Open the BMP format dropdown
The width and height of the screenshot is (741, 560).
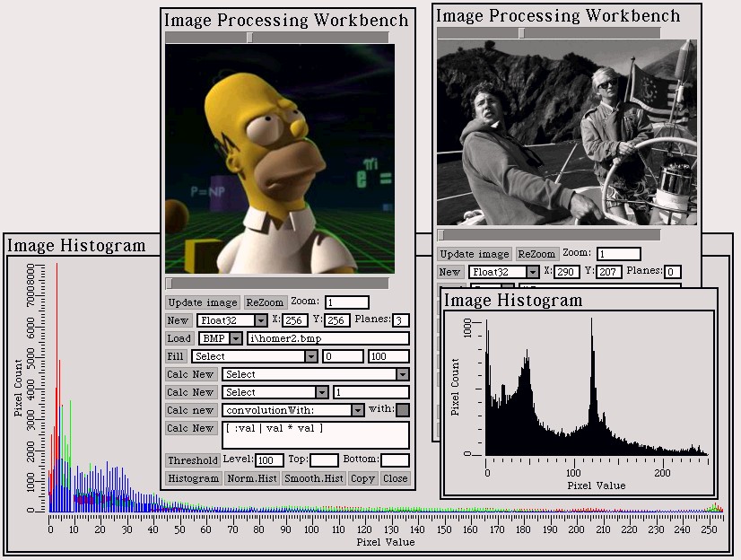click(236, 338)
